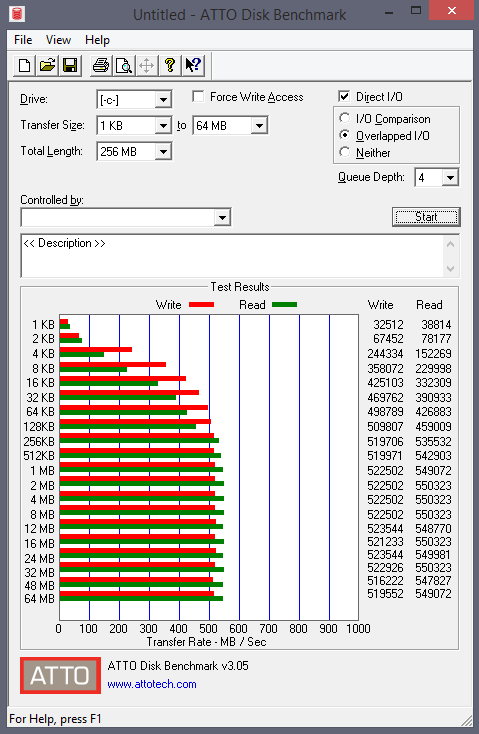
Task: Open Print Preview from the toolbar
Action: [x=124, y=65]
